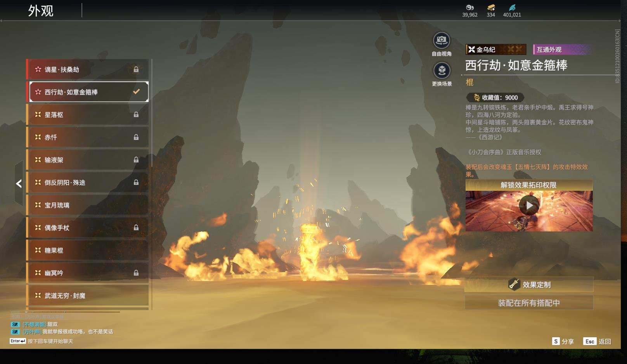
Task: Collapse the skin list with left arrow
Action: pos(19,183)
